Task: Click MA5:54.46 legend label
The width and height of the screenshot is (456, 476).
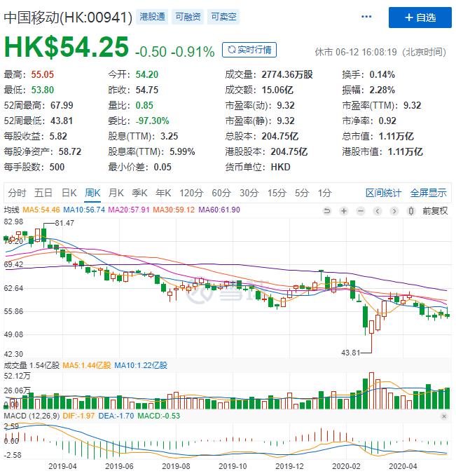Action: (41, 210)
